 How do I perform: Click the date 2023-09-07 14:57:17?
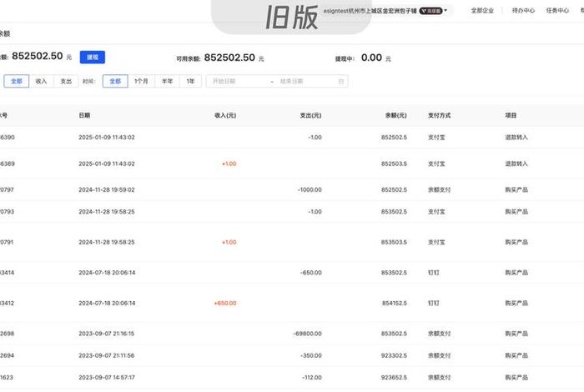click(107, 378)
